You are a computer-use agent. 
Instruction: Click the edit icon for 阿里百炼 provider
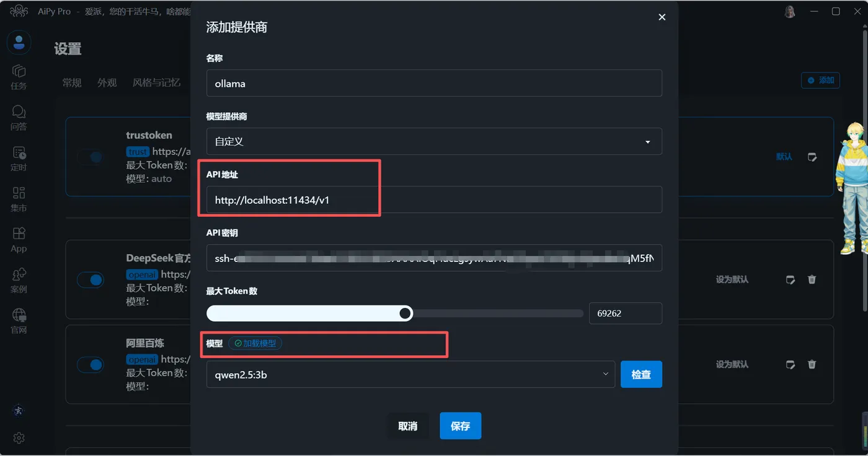point(790,365)
